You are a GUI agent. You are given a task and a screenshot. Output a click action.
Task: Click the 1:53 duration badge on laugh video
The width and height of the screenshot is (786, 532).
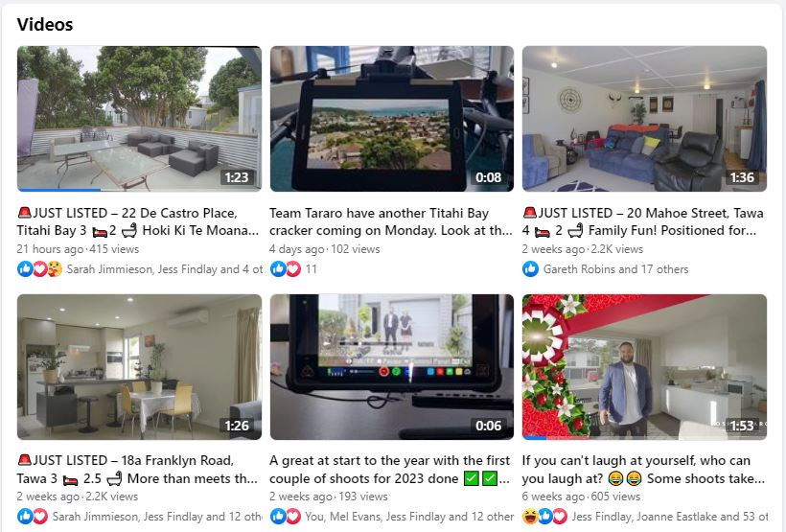742,426
